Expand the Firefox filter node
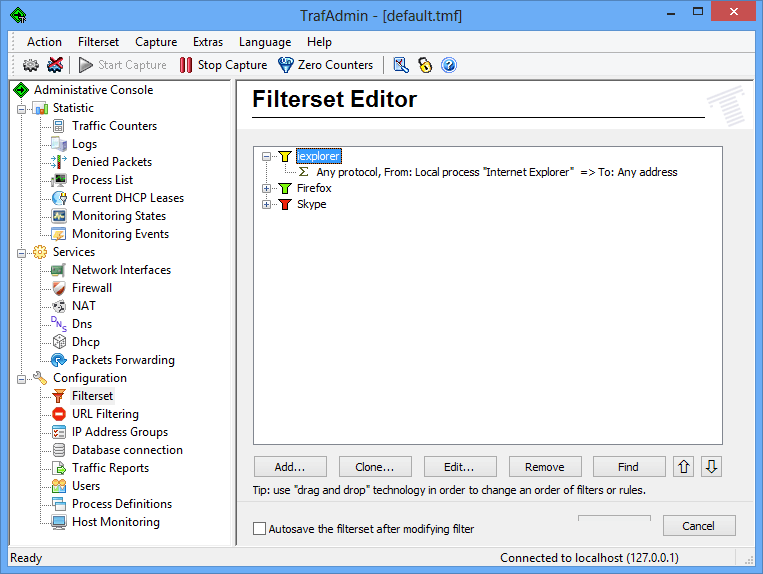The image size is (763, 574). coord(266,188)
